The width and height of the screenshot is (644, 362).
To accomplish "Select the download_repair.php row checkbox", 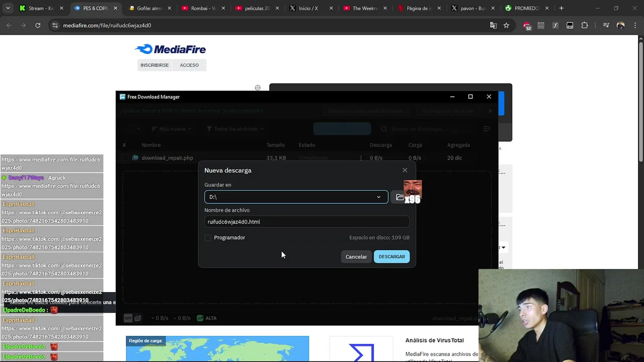I will click(x=124, y=158).
